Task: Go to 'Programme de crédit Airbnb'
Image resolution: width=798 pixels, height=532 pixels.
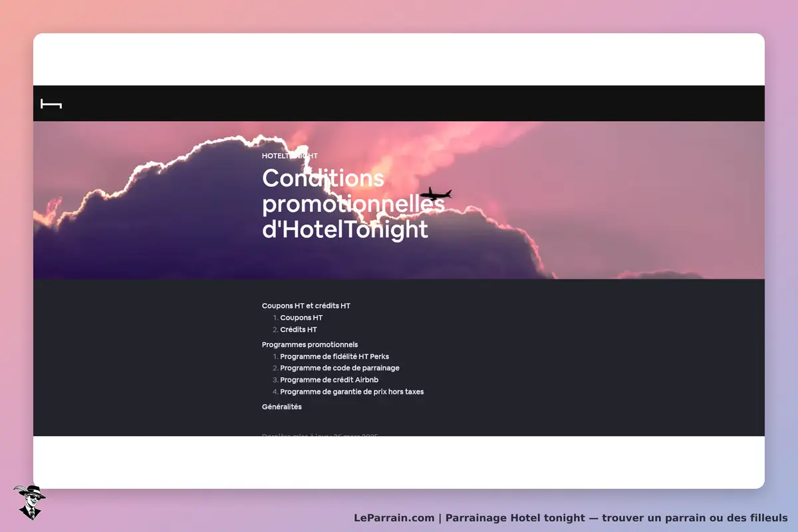Action: point(329,380)
